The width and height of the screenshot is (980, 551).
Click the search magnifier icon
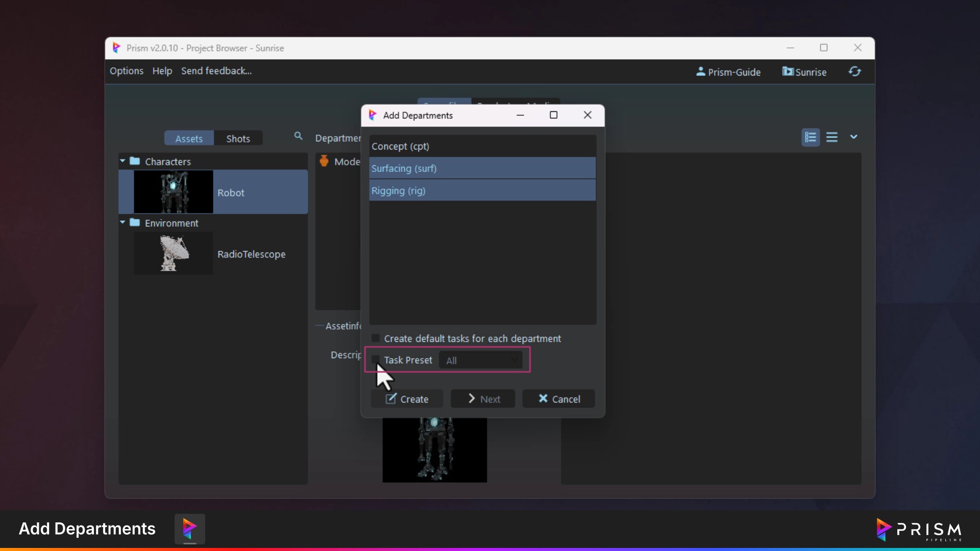(299, 136)
